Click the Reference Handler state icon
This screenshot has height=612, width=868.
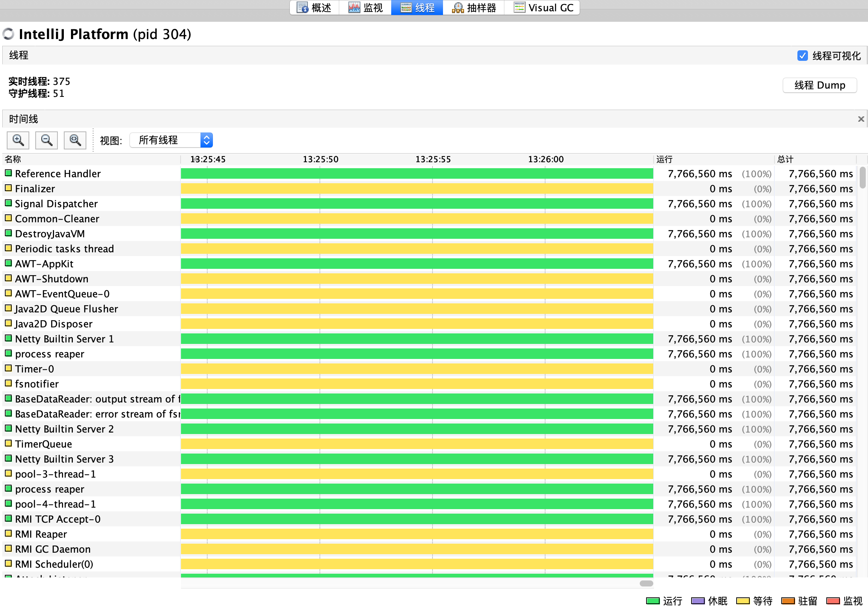(x=8, y=173)
